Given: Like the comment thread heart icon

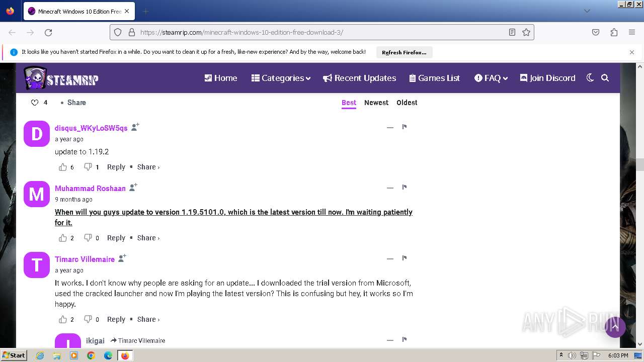Looking at the screenshot, I should click(35, 103).
